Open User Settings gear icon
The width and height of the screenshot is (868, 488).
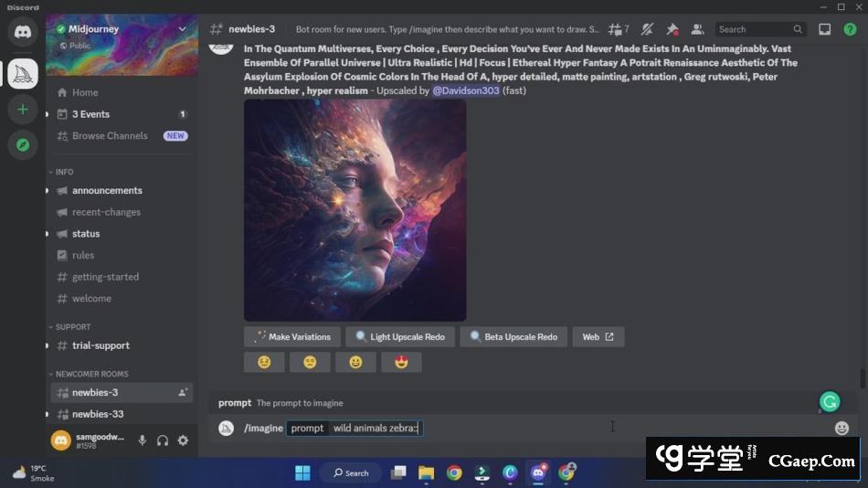pos(183,440)
